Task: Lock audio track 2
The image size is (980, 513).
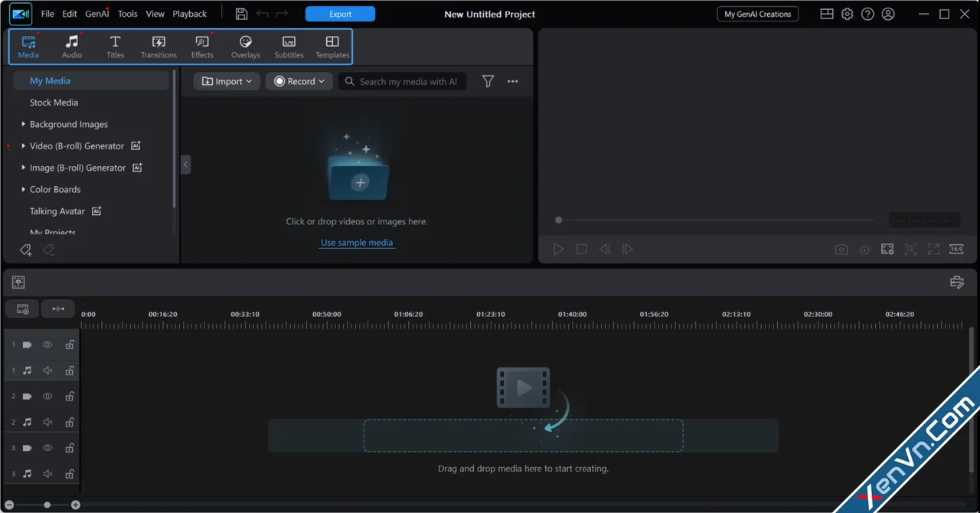Action: (69, 422)
